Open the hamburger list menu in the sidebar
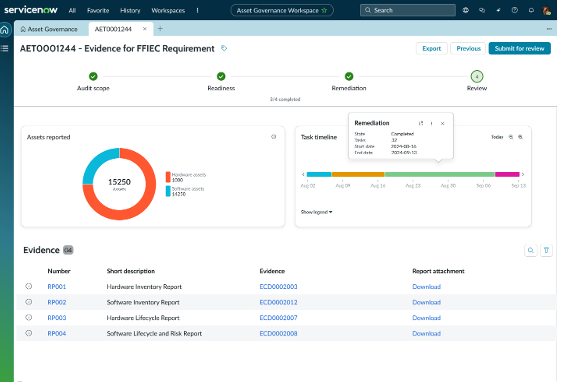 pos(5,48)
